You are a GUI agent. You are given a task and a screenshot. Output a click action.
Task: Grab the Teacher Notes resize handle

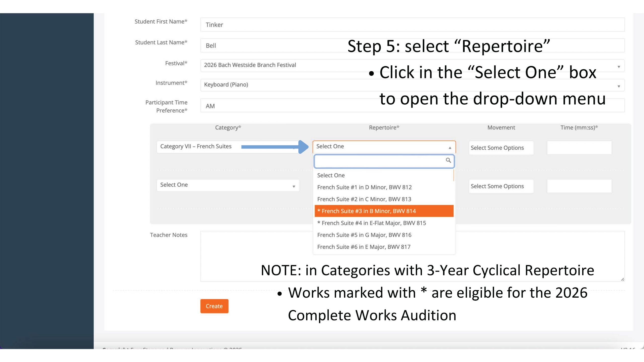(x=622, y=279)
